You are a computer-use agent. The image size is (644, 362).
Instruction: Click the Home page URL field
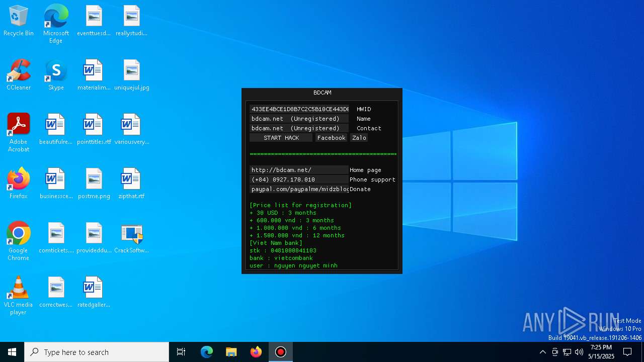click(299, 170)
